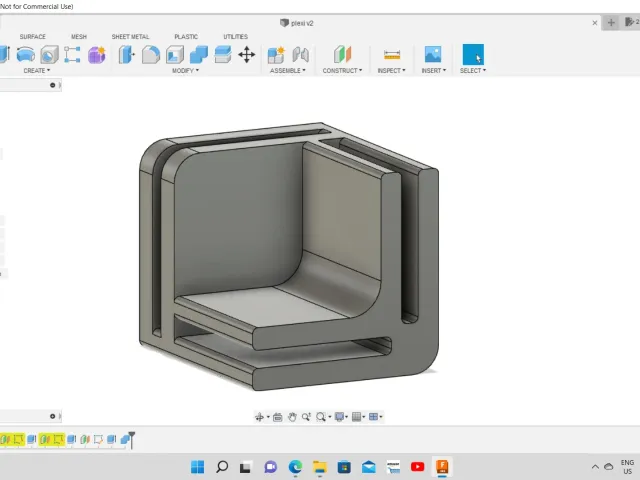Open Windows Search from taskbar
640x480 pixels.
(222, 467)
